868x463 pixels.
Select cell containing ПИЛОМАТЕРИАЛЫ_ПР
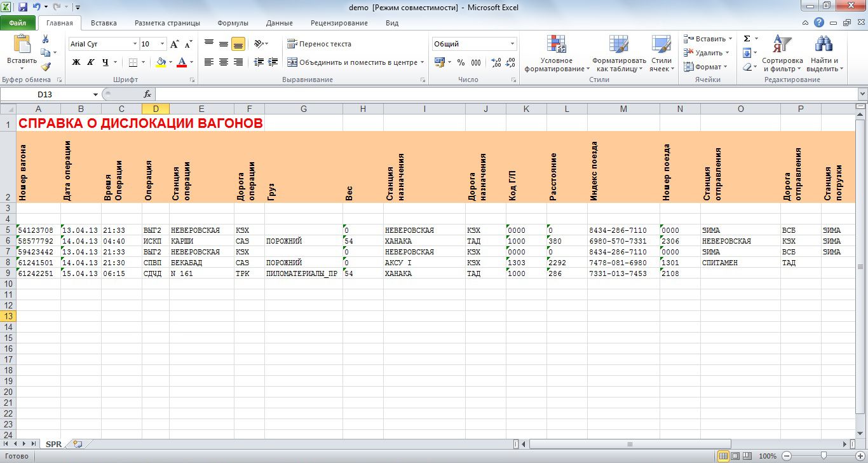[x=304, y=273]
